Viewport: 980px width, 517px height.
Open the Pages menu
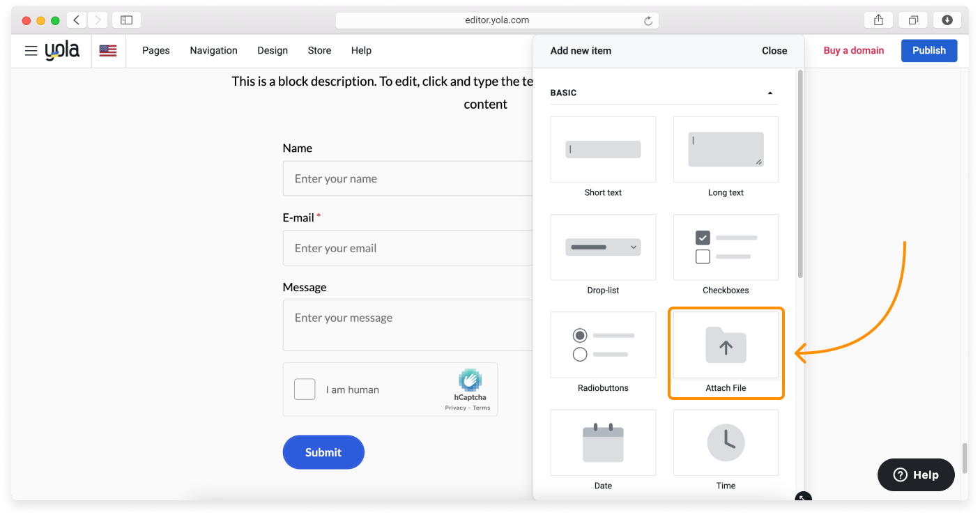(156, 51)
